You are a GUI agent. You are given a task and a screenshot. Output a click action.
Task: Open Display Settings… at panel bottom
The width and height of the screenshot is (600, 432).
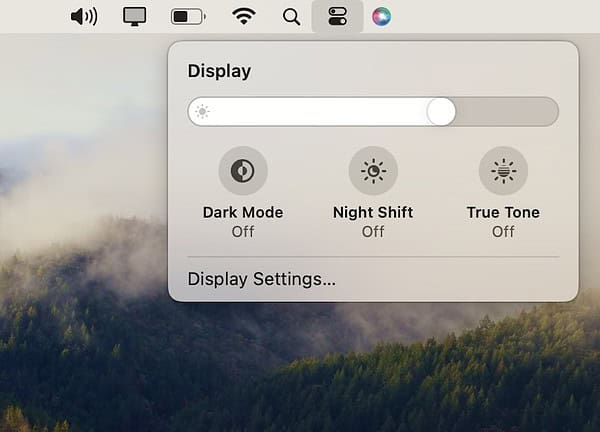coord(262,279)
